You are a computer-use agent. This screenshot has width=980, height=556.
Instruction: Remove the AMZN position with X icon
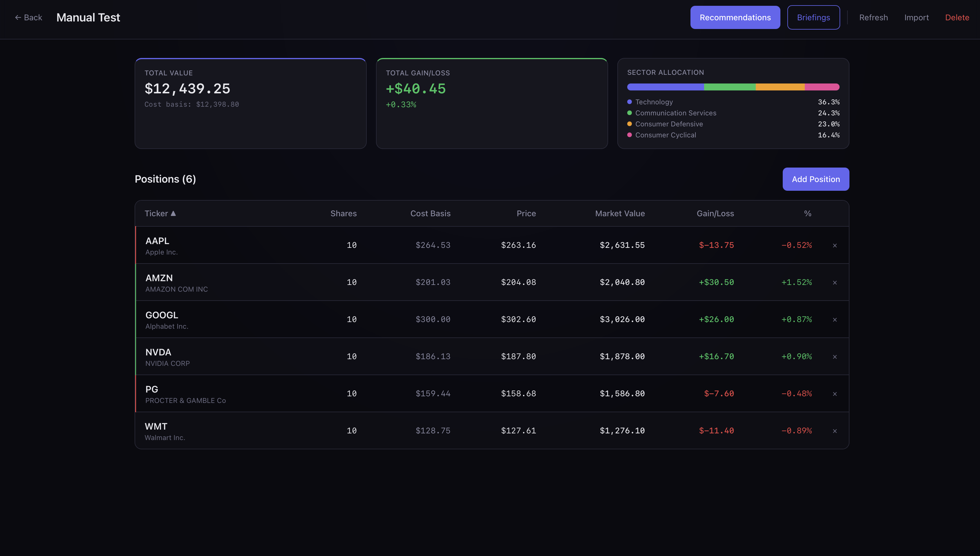coord(834,283)
